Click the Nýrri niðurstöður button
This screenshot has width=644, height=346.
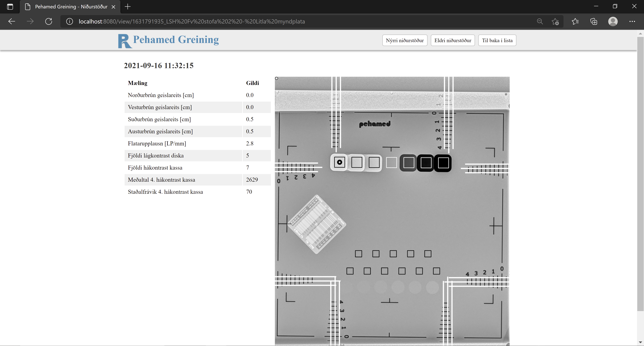pyautogui.click(x=405, y=40)
